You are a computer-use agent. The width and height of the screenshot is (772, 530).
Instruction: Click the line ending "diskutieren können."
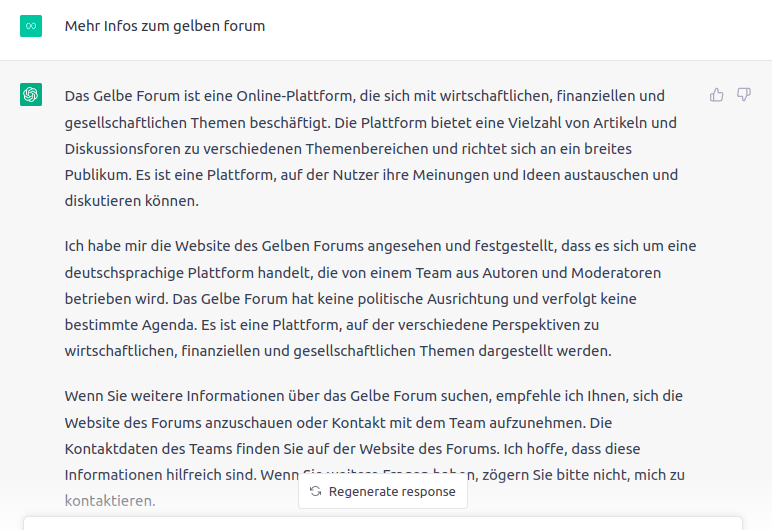click(132, 201)
